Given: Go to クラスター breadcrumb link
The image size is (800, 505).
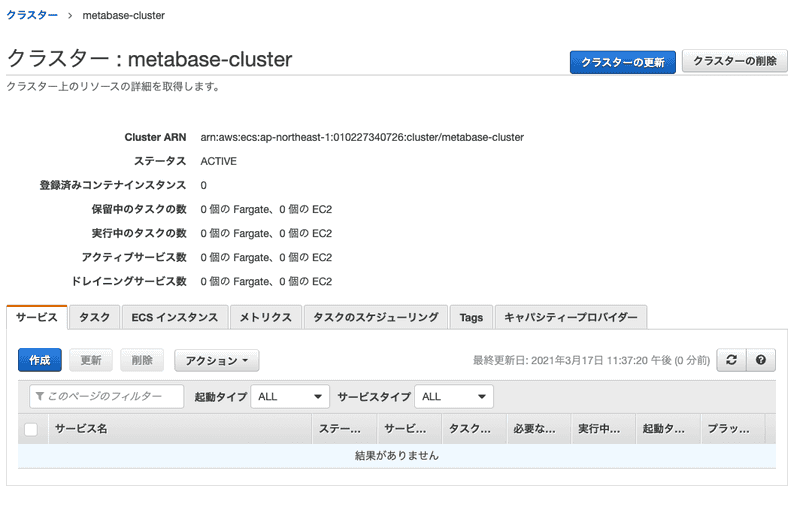Looking at the screenshot, I should [x=32, y=15].
